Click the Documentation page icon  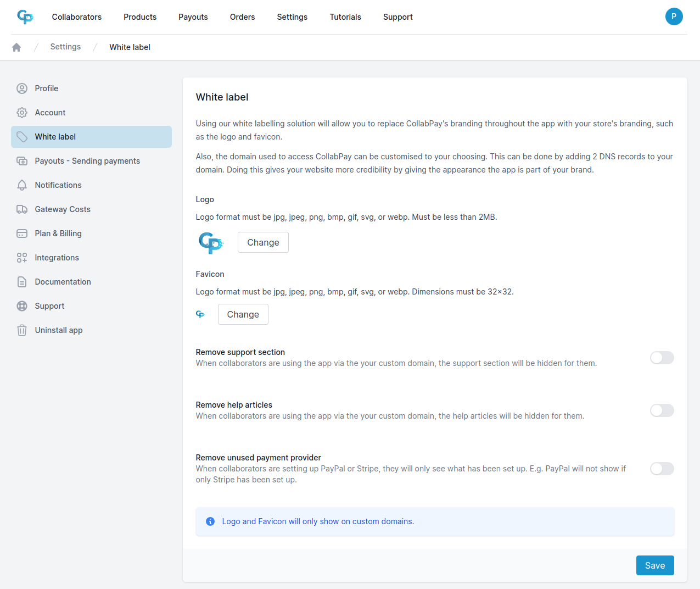(x=22, y=282)
